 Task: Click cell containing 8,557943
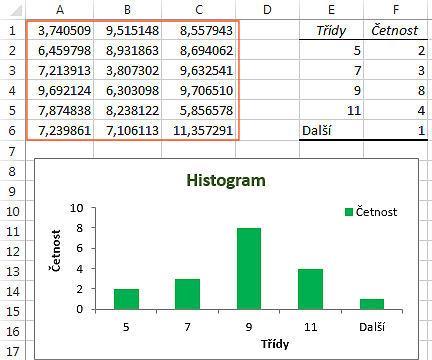coord(199,30)
